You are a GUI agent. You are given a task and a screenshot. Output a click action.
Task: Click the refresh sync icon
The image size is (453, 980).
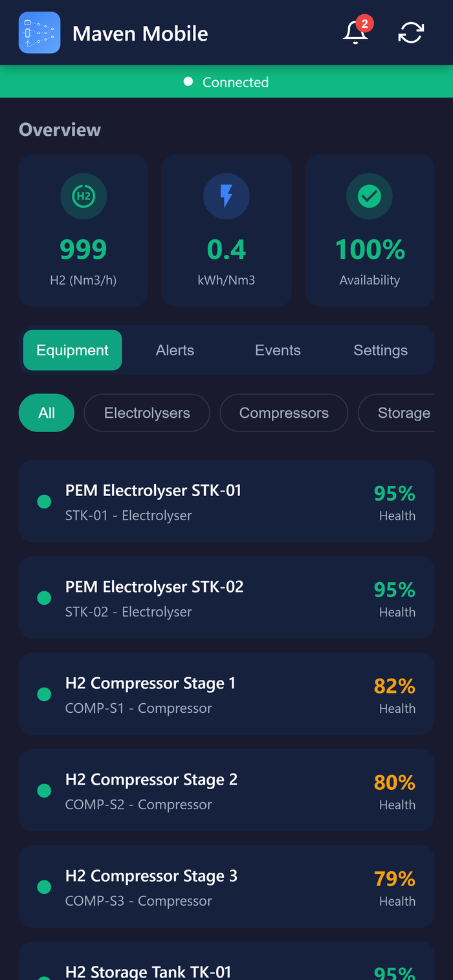411,32
